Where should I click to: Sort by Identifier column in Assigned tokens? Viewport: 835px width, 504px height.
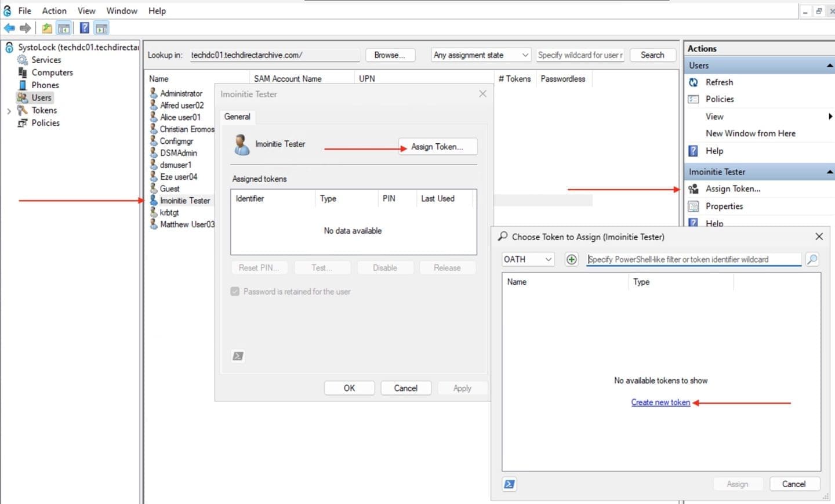click(273, 198)
